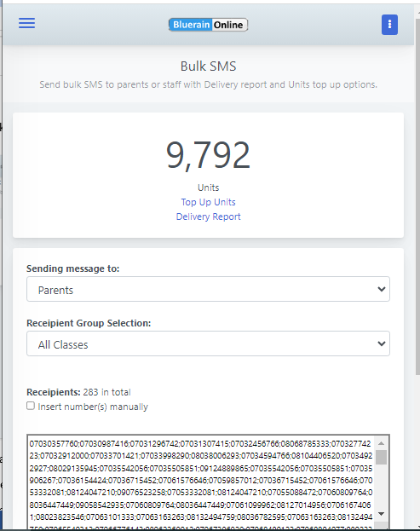Click the recipients textarea scrollbar thumb
This screenshot has height=531, width=420.
coord(382,457)
